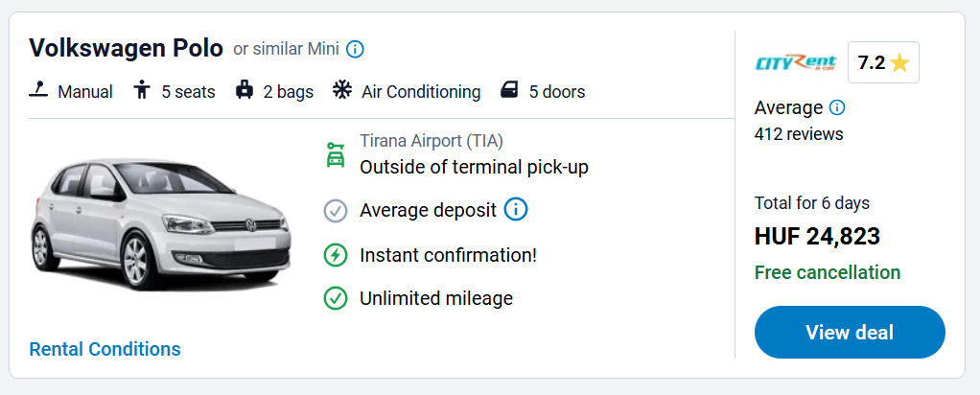Click the 412 reviews text

click(x=799, y=133)
